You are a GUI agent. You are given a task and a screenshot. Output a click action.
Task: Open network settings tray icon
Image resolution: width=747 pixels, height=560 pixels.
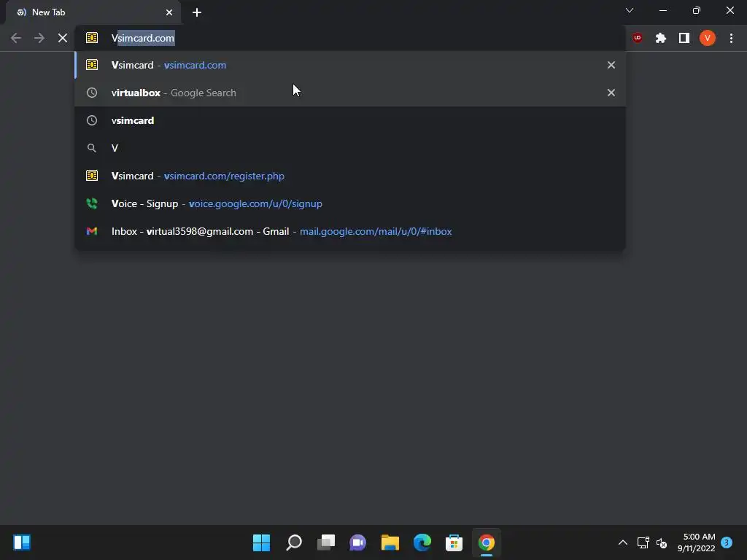point(643,542)
